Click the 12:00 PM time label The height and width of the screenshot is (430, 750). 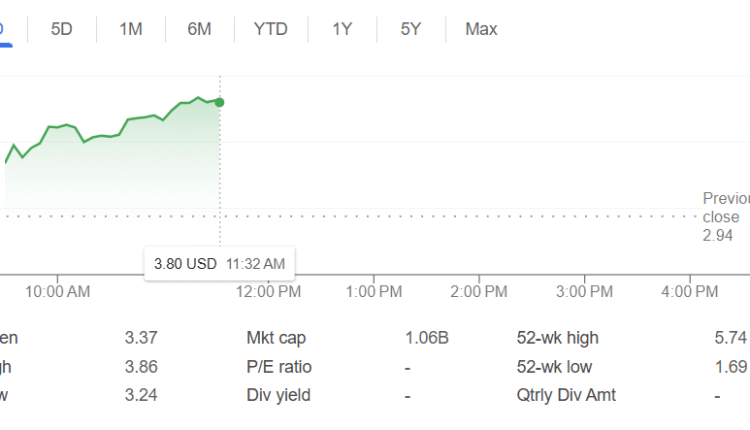coord(268,291)
